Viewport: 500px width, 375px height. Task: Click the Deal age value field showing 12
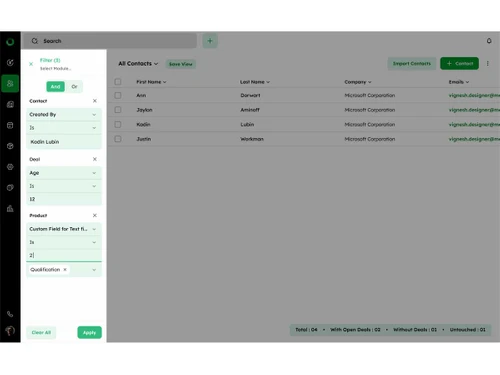click(64, 199)
